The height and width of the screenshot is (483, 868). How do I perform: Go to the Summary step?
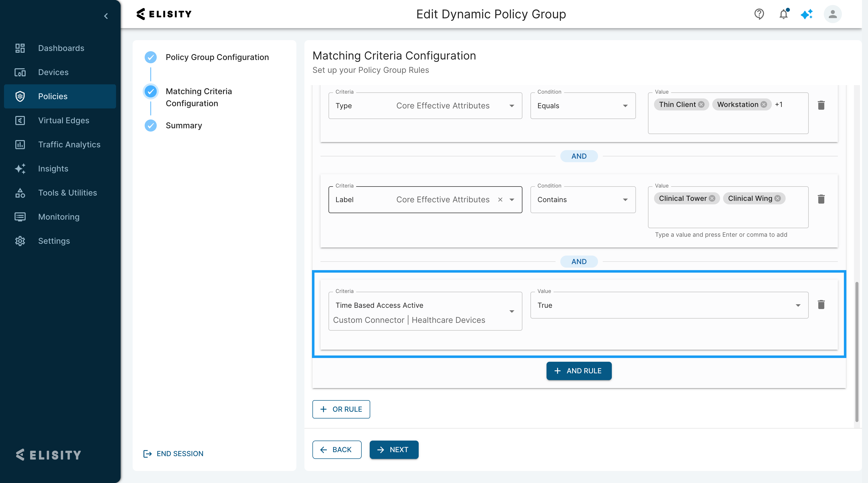184,126
